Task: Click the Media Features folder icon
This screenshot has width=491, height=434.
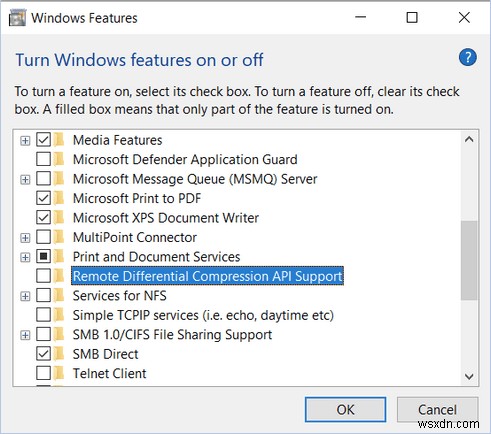Action: 59,140
